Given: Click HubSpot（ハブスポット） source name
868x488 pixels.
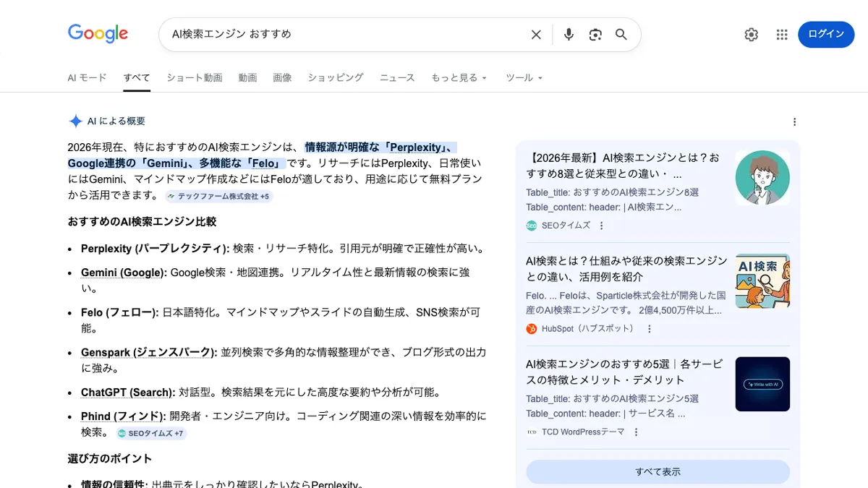Looking at the screenshot, I should coord(590,329).
